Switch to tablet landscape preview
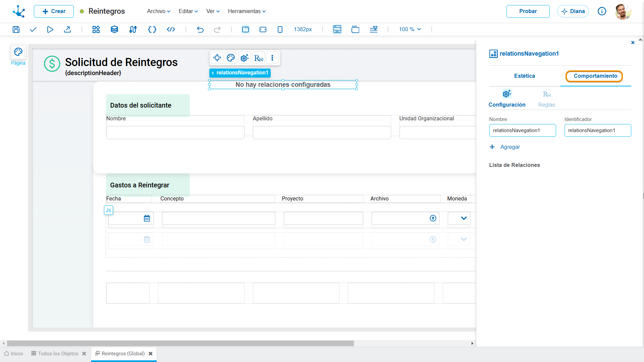Viewport: 644px width, 362px height. coord(263,29)
